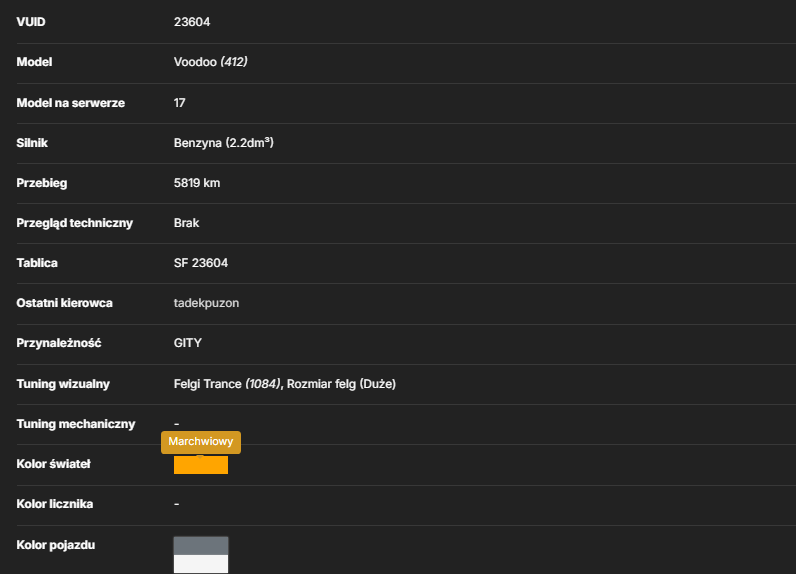This screenshot has width=796, height=574.
Task: Click the Marchwiowy tooltip label
Action: coord(201,442)
